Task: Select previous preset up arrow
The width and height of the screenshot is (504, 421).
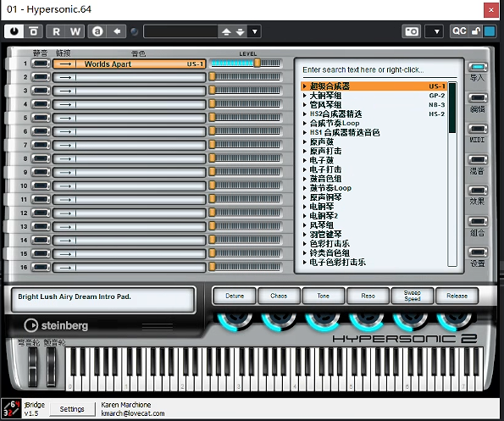Action: pos(226,31)
